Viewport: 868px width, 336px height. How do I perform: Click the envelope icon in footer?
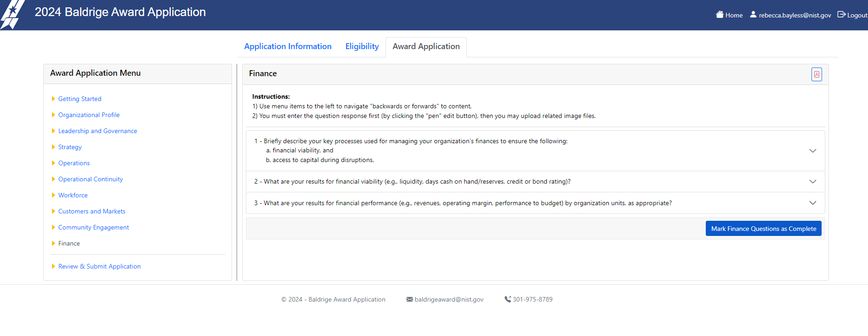click(x=409, y=299)
